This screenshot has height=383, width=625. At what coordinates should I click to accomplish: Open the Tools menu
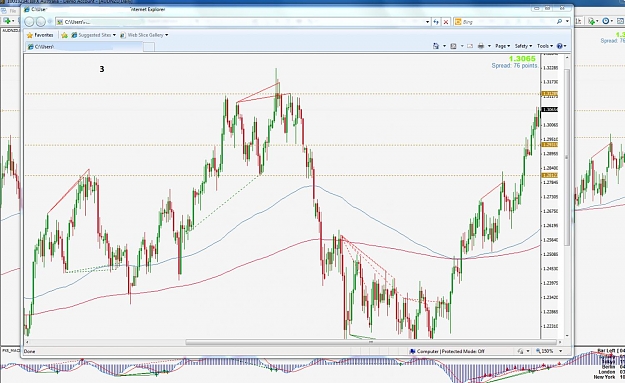point(545,46)
